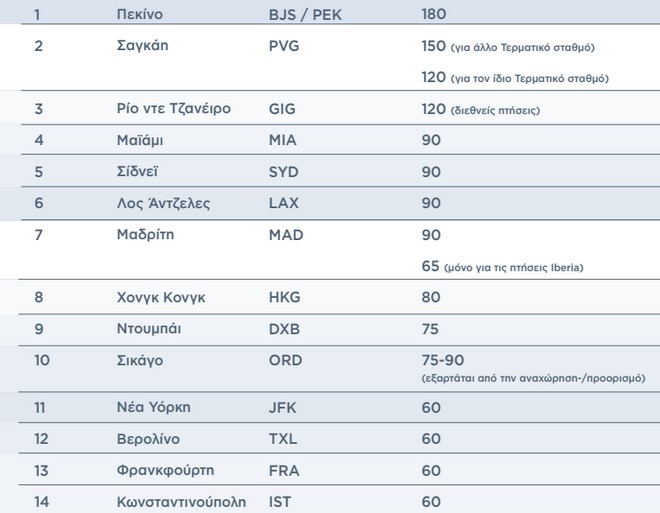Select the BJS / PEK airport code

point(310,15)
